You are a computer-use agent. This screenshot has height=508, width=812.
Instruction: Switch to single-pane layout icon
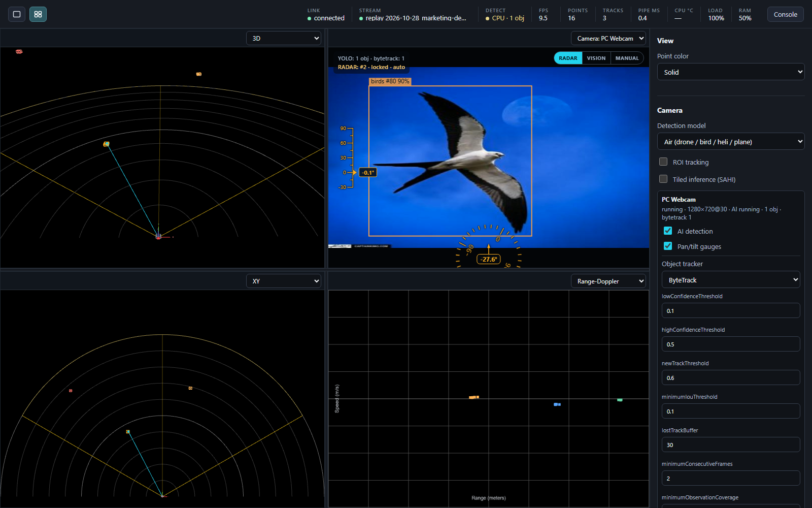coord(17,14)
